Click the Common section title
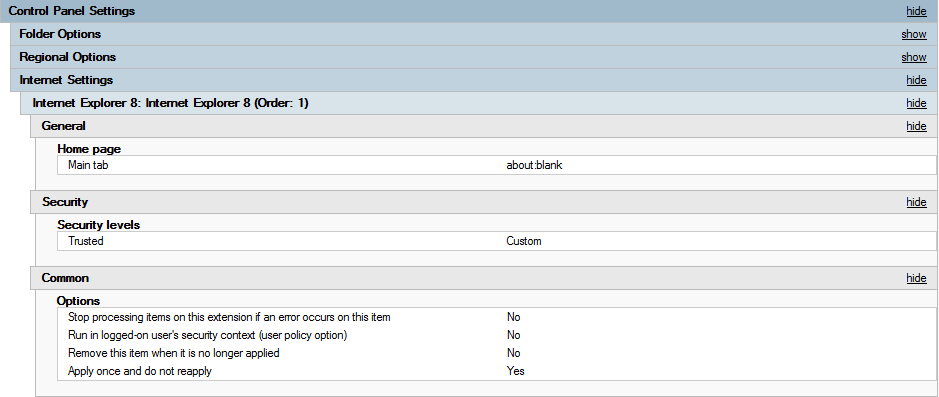The width and height of the screenshot is (939, 397). coord(65,278)
